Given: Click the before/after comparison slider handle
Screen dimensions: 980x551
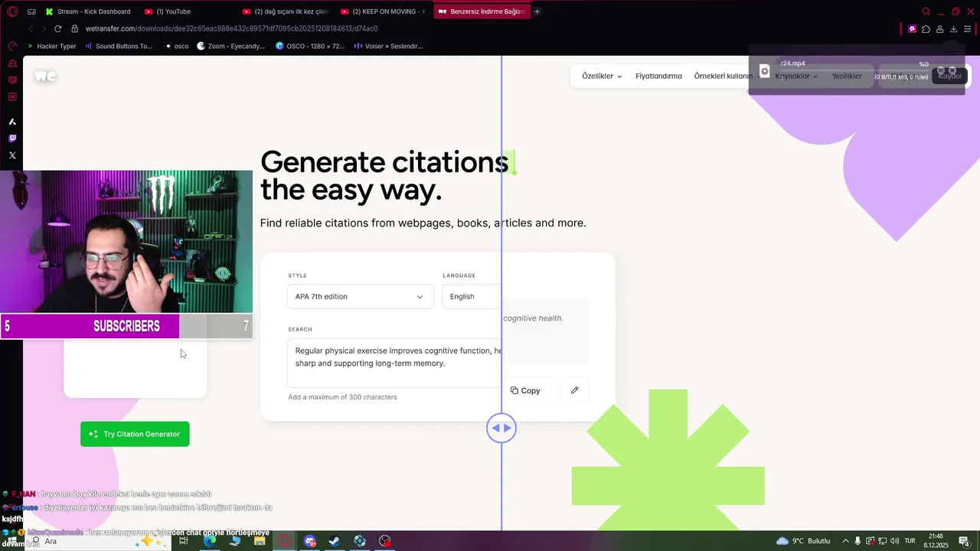Looking at the screenshot, I should tap(501, 428).
